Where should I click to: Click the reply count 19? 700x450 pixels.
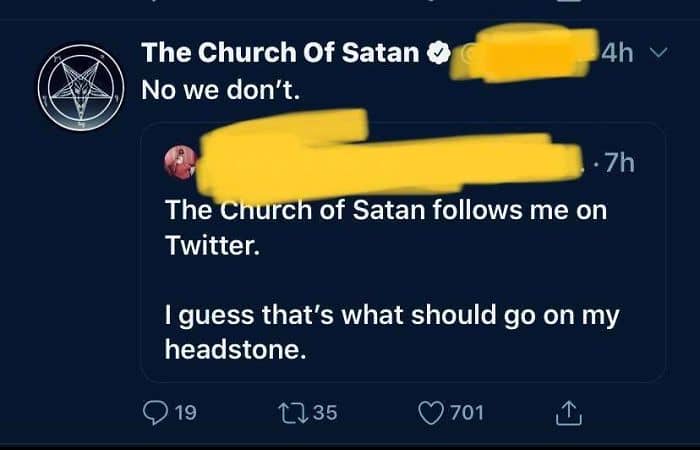pyautogui.click(x=185, y=411)
